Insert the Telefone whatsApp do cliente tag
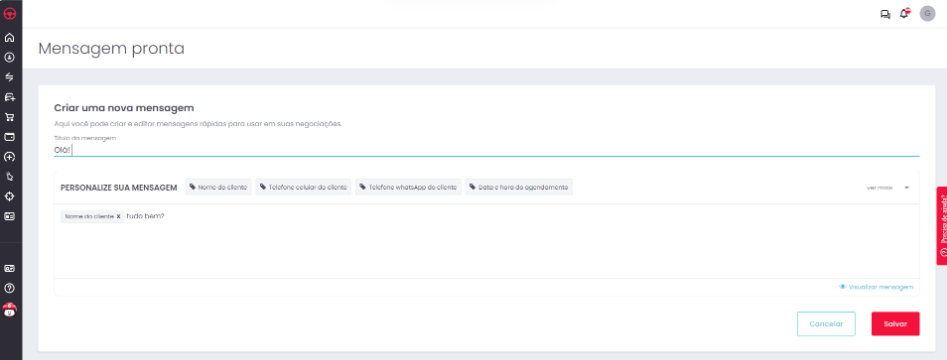 (408, 187)
